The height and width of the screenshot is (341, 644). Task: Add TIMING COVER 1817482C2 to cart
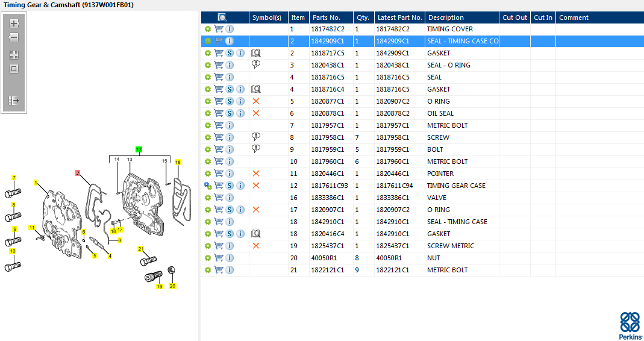point(219,29)
